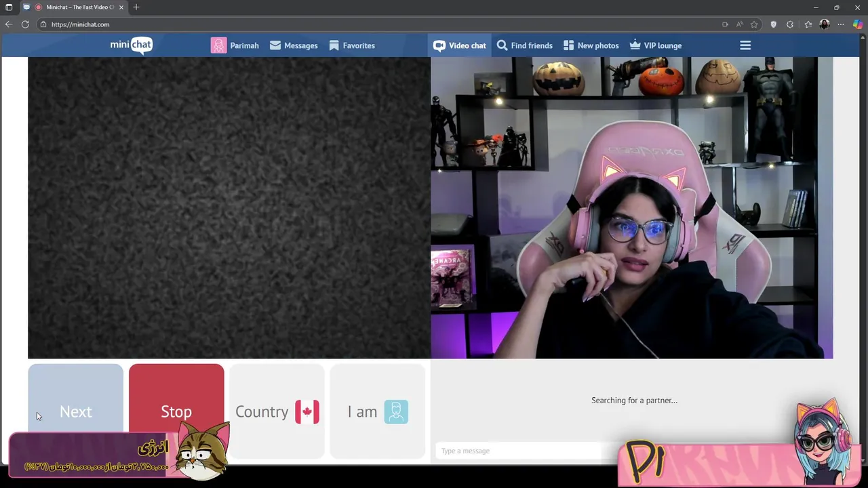The height and width of the screenshot is (488, 868).
Task: Open the browser Favorites list icon
Action: (808, 24)
